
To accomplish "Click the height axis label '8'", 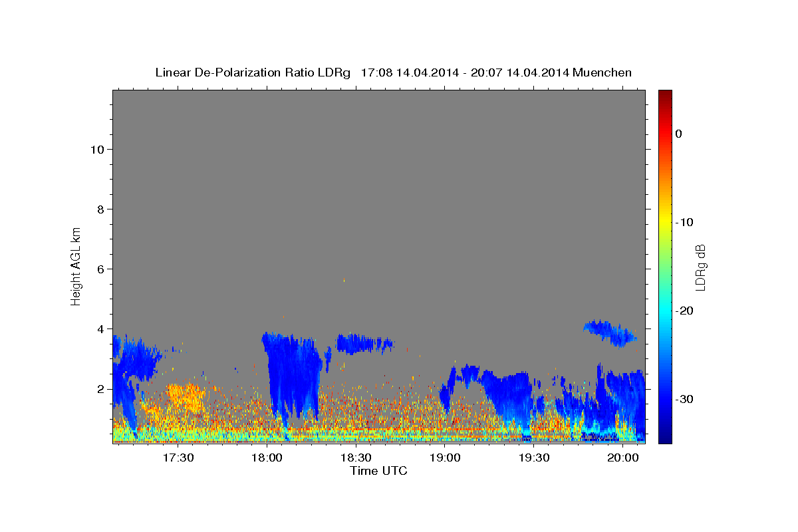I will [x=99, y=209].
